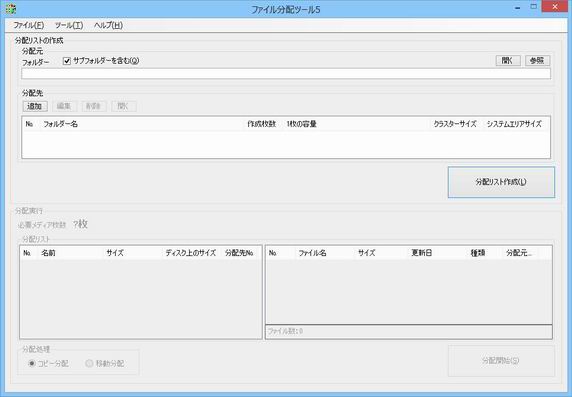Select the 移動分配 radio button

(89, 363)
